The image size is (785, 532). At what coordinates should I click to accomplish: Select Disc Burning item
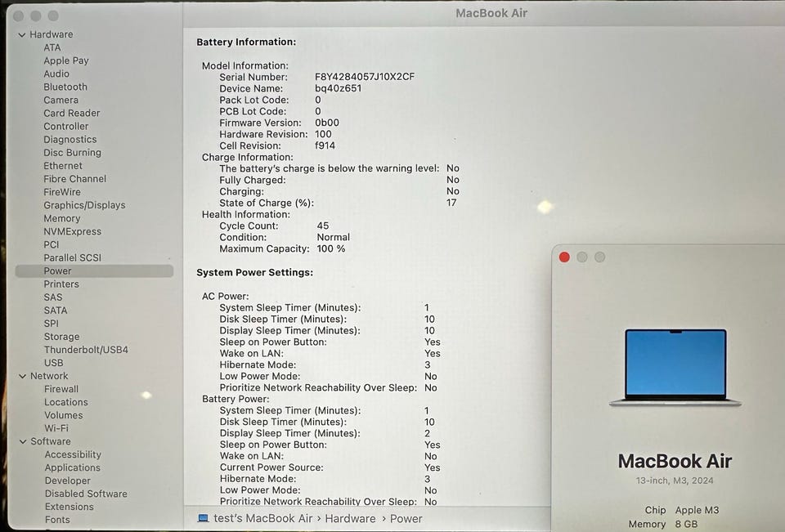click(x=72, y=153)
